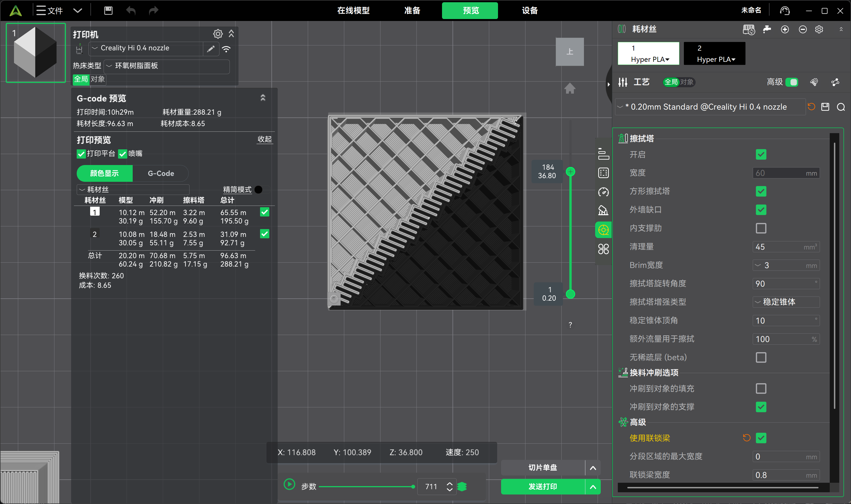This screenshot has height=504, width=851.
Task: Switch to the Prepare tab
Action: pyautogui.click(x=412, y=11)
